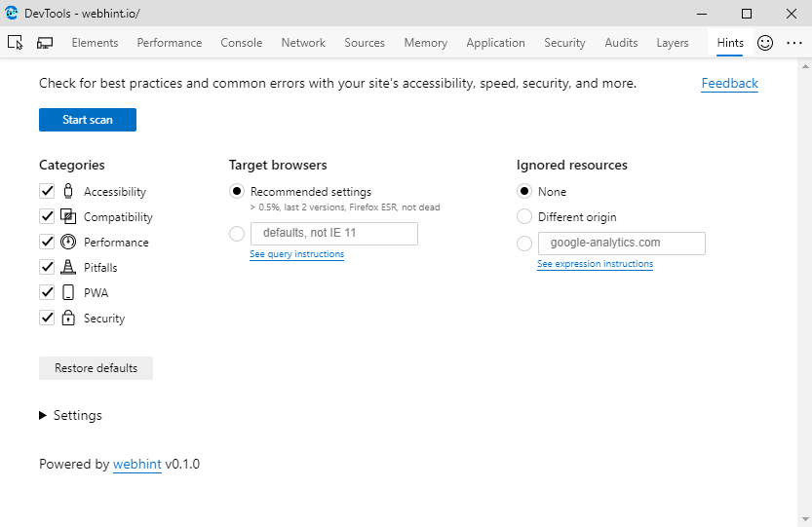Image resolution: width=812 pixels, height=527 pixels.
Task: Click the Performance gauge icon
Action: tap(68, 242)
